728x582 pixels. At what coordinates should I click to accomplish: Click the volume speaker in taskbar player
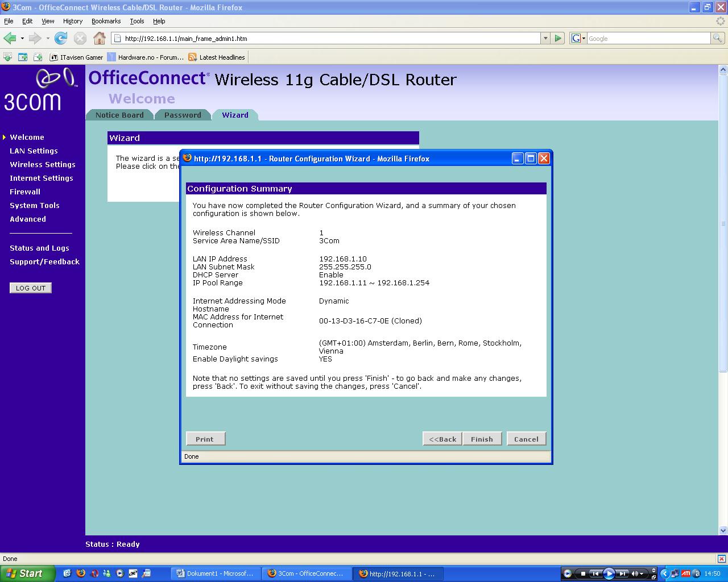pos(635,573)
